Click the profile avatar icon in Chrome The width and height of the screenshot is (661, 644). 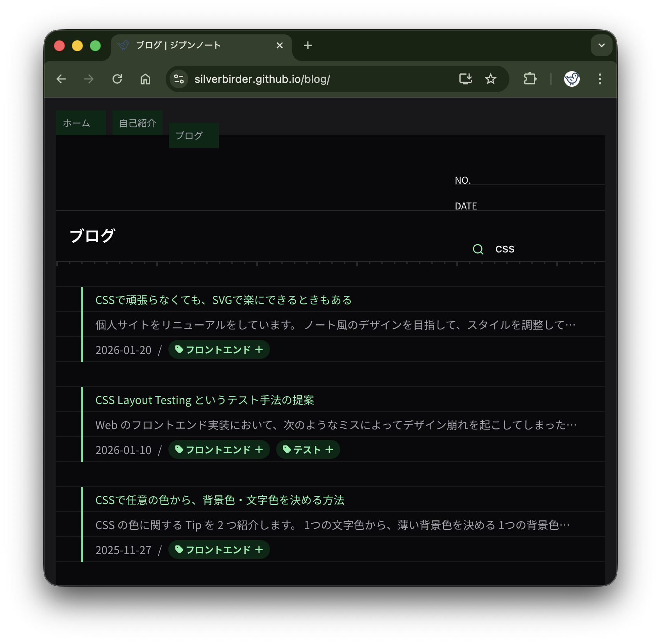pyautogui.click(x=571, y=79)
